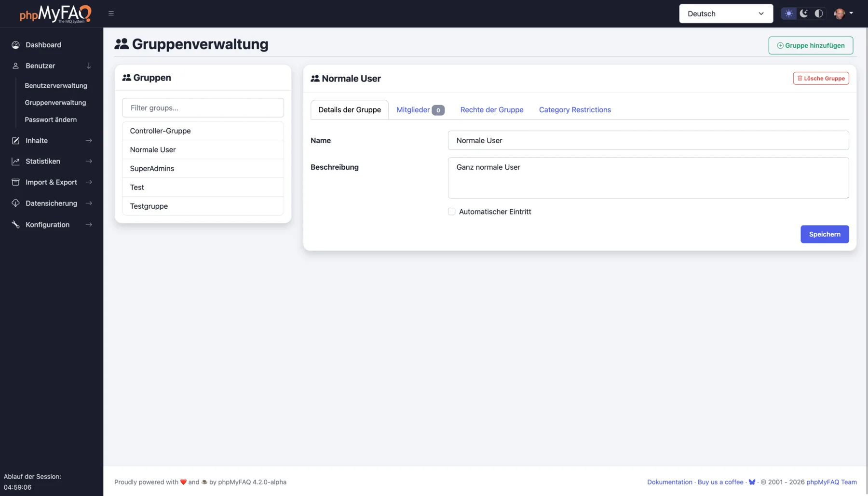The height and width of the screenshot is (496, 868).
Task: Click the Benutzer person icon
Action: (15, 66)
